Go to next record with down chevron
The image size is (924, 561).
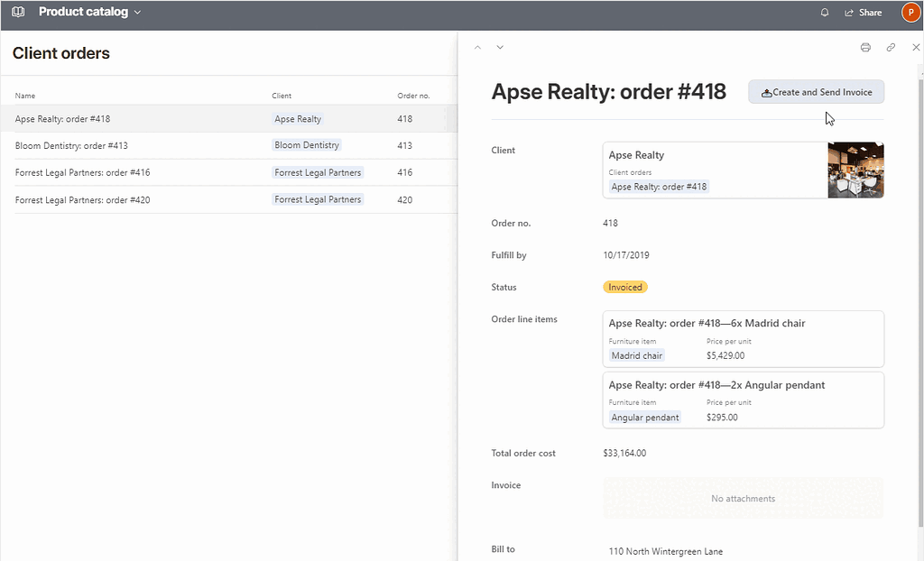click(x=500, y=47)
